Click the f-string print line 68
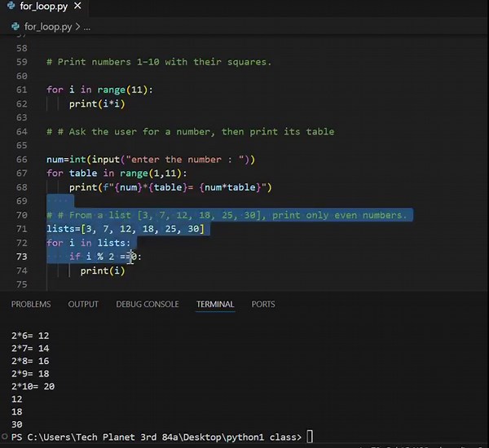 [170, 187]
